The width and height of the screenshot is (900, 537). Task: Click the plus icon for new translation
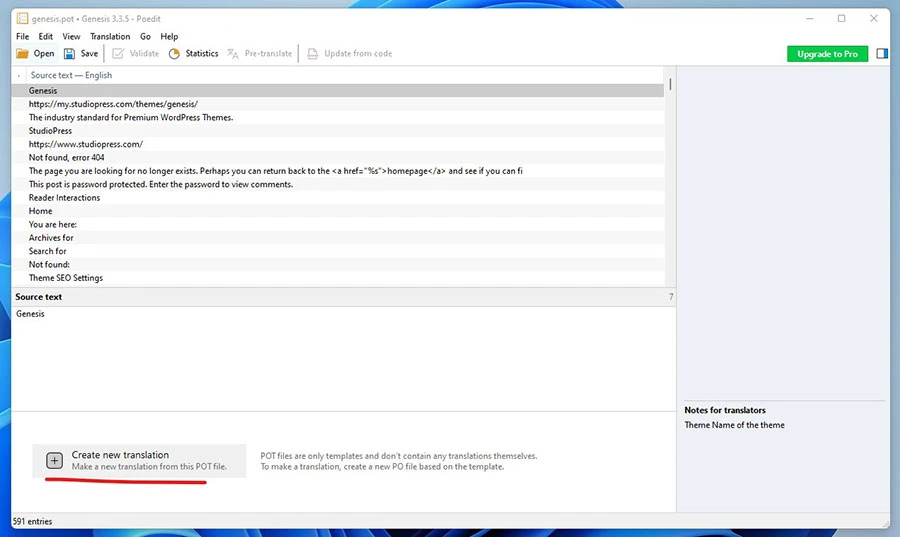coord(55,461)
